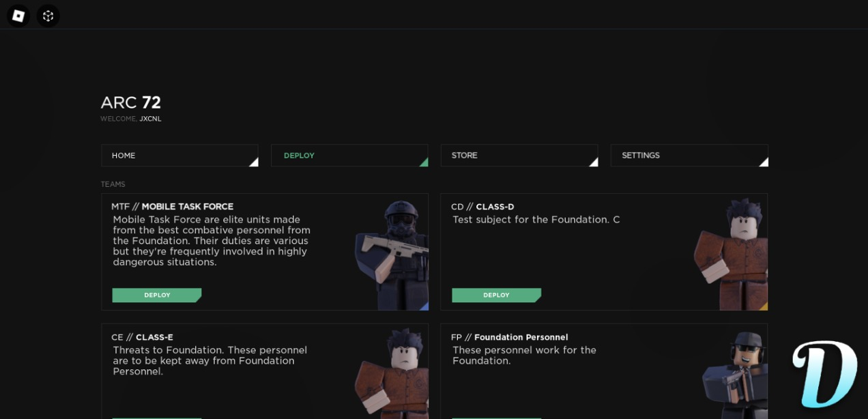Click the Class-D character image
This screenshot has width=868, height=419.
tap(732, 254)
